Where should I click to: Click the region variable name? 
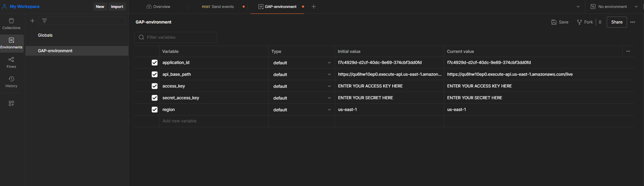pyautogui.click(x=169, y=110)
